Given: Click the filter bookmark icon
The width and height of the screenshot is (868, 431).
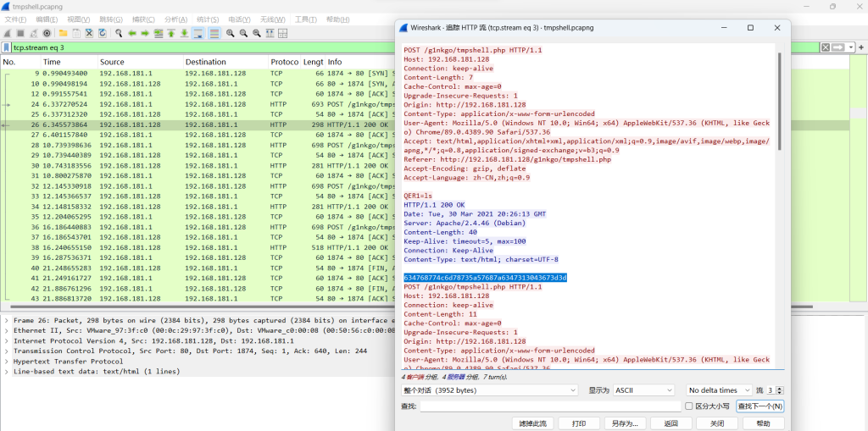Looking at the screenshot, I should (x=7, y=47).
